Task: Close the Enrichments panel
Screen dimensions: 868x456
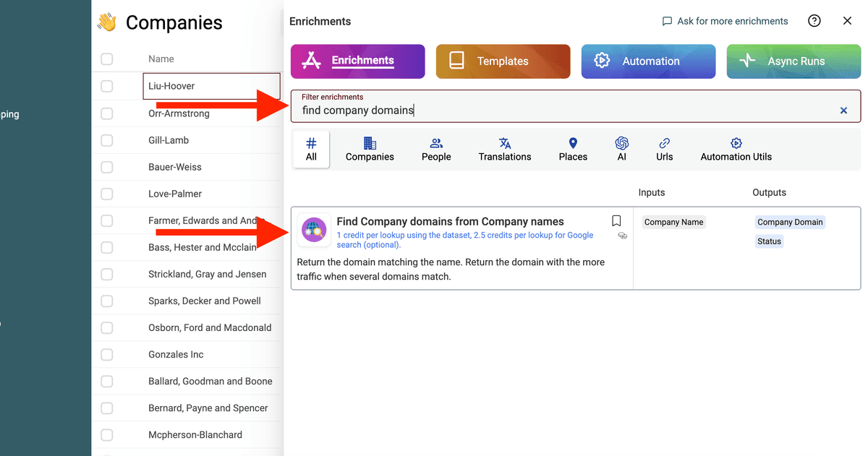Action: 847,21
